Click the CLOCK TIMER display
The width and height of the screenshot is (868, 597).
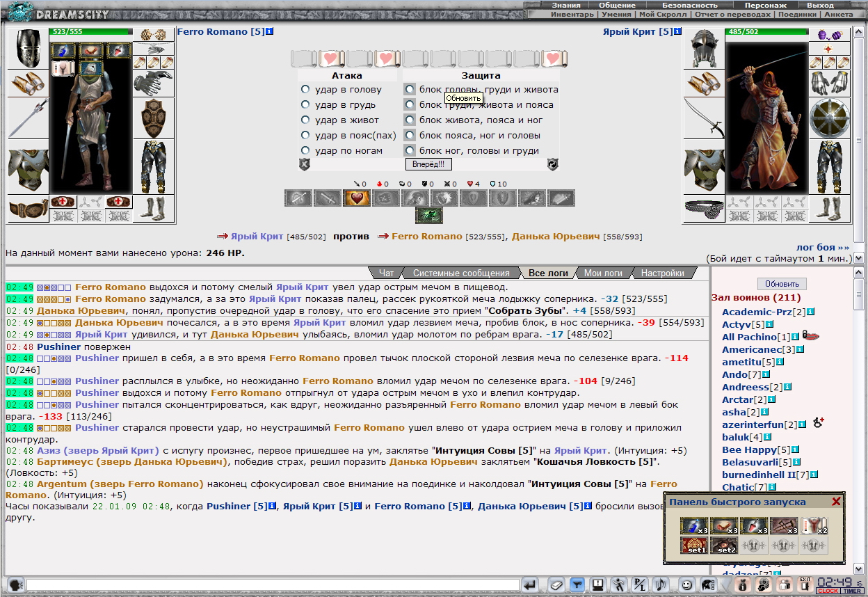(840, 585)
